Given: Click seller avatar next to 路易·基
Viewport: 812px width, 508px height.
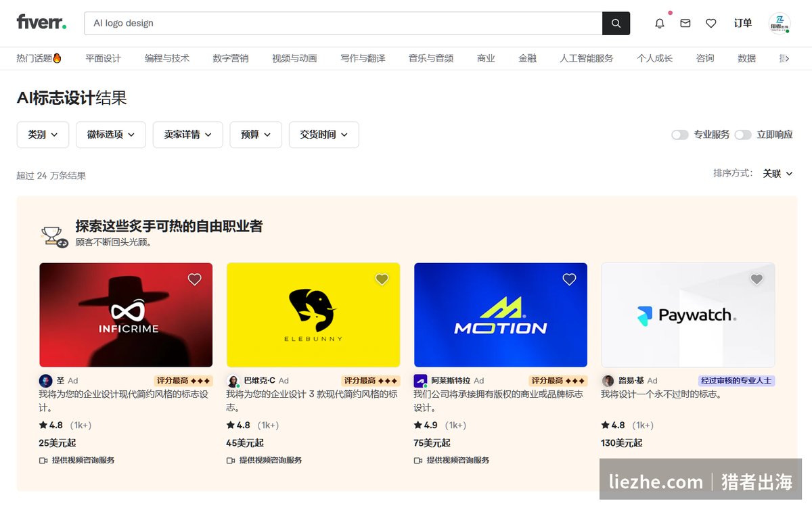Looking at the screenshot, I should click(608, 381).
